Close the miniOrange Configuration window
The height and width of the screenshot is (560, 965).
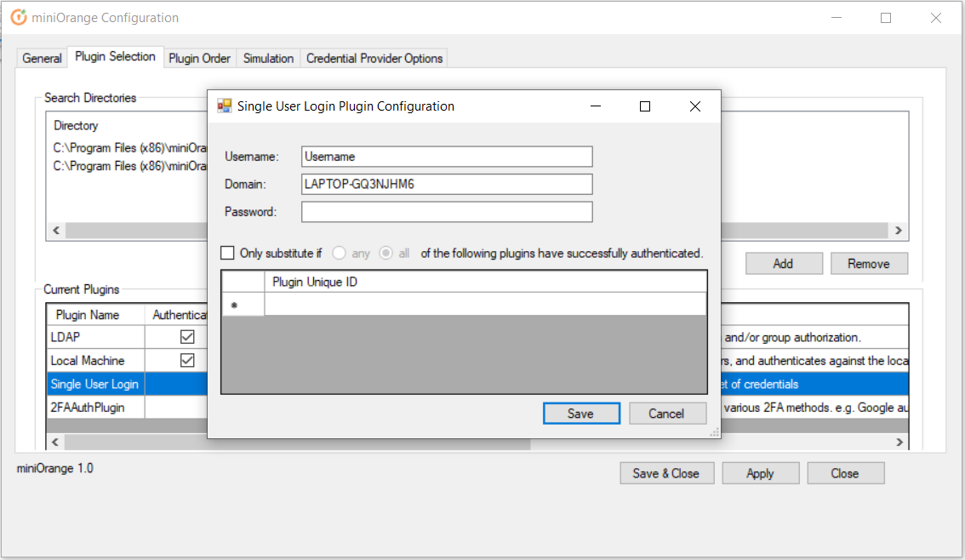(x=935, y=18)
